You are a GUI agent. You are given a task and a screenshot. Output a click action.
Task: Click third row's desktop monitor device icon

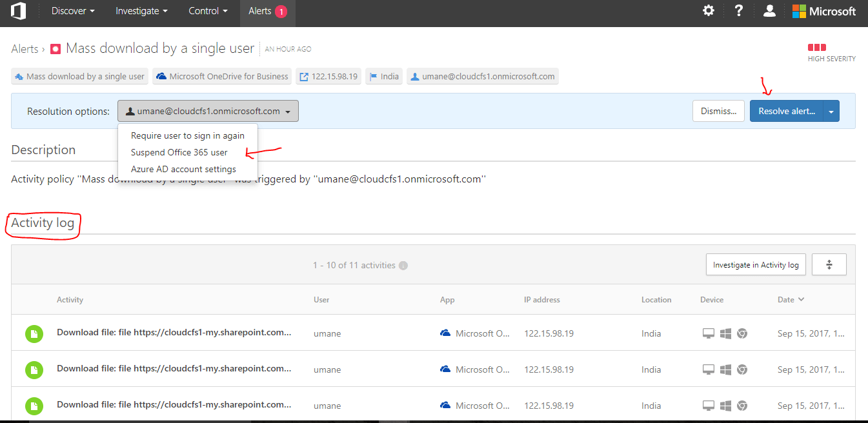coord(709,406)
